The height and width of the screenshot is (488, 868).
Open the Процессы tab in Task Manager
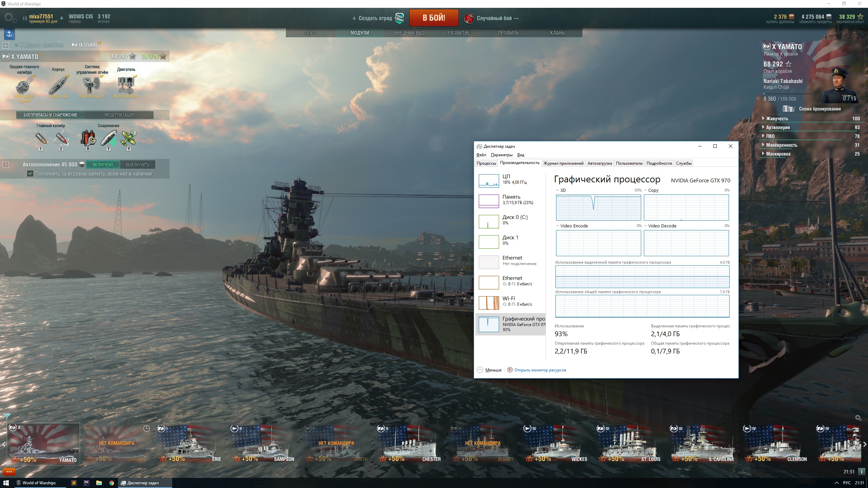pyautogui.click(x=486, y=163)
